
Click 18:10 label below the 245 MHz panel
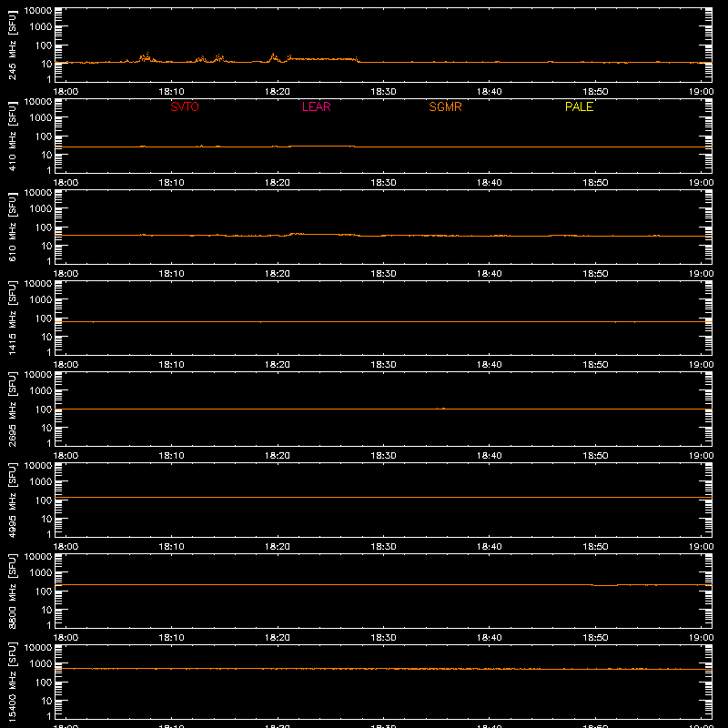pos(171,92)
